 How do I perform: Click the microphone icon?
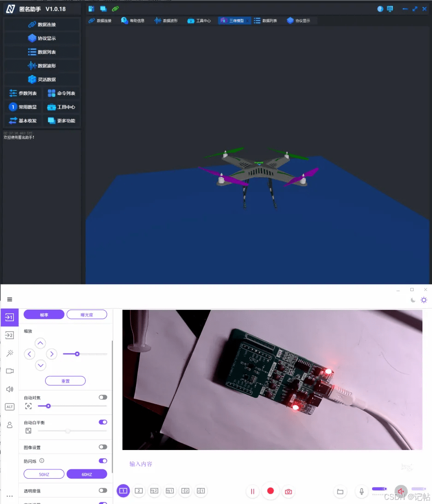361,492
